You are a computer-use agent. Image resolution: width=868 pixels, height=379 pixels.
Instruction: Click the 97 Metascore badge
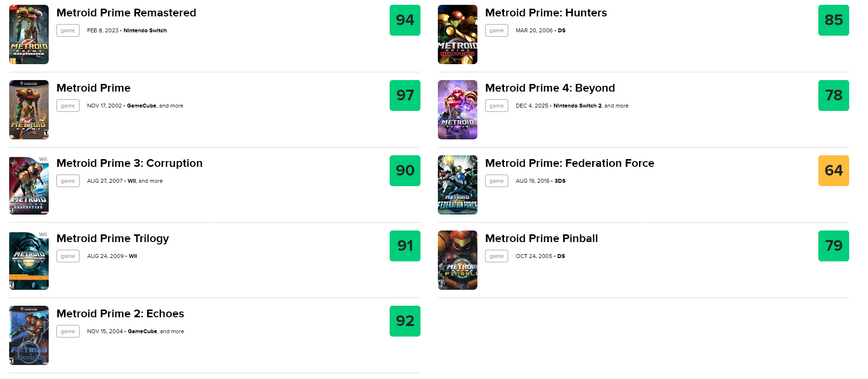tap(405, 95)
